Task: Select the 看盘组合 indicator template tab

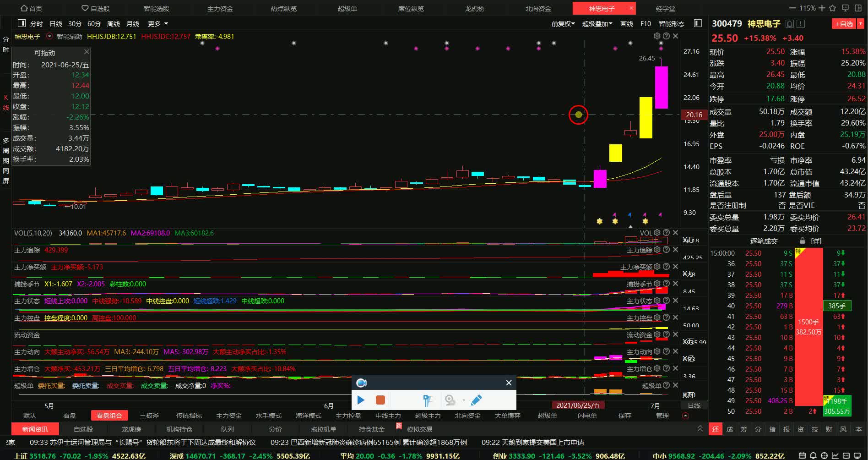Action: pos(109,416)
